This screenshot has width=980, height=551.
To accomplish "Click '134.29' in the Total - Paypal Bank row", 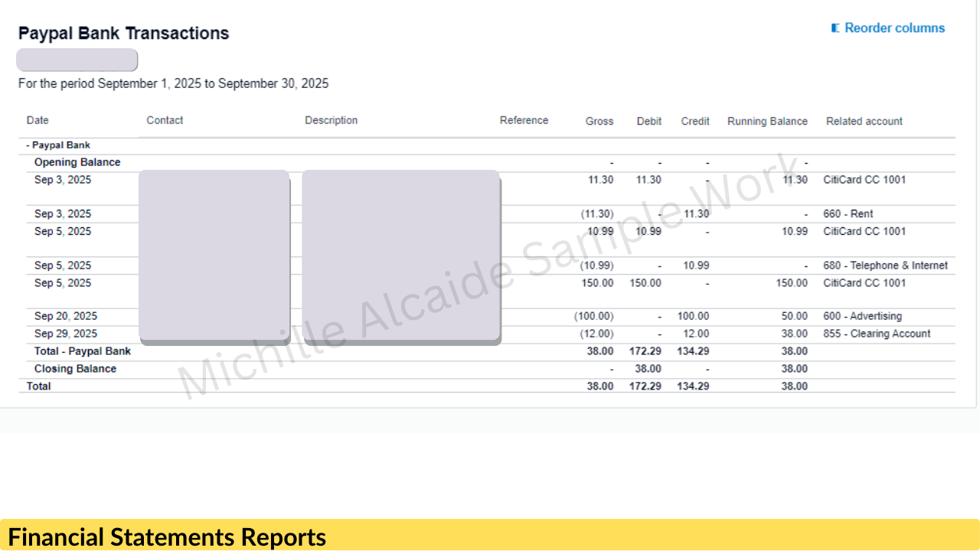I will click(693, 351).
